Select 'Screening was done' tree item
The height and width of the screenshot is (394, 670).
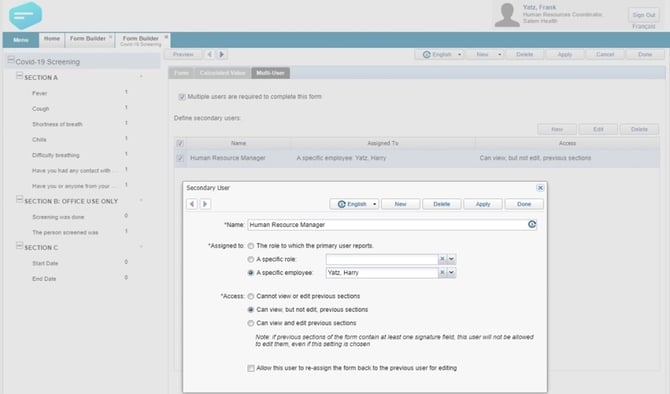pyautogui.click(x=58, y=217)
